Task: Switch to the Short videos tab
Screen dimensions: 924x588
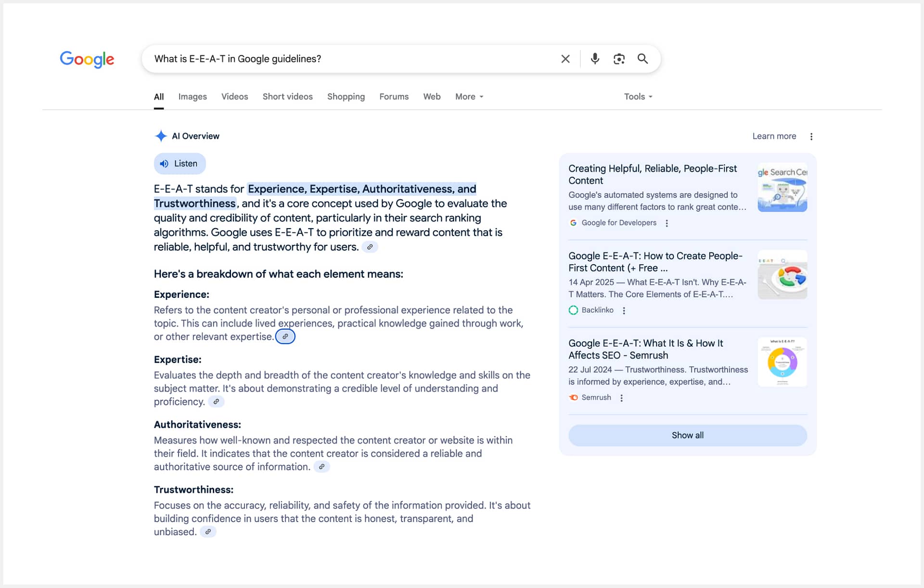Action: (x=288, y=97)
